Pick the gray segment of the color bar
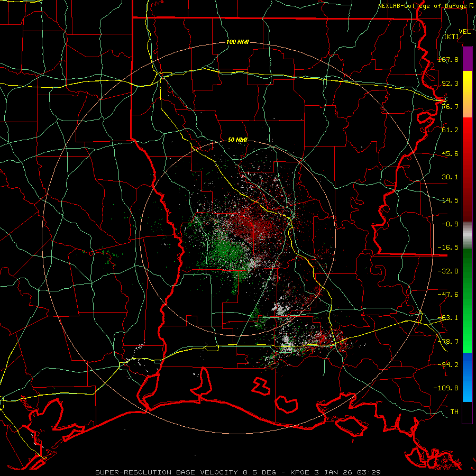The height and width of the screenshot is (476, 476). [x=467, y=235]
